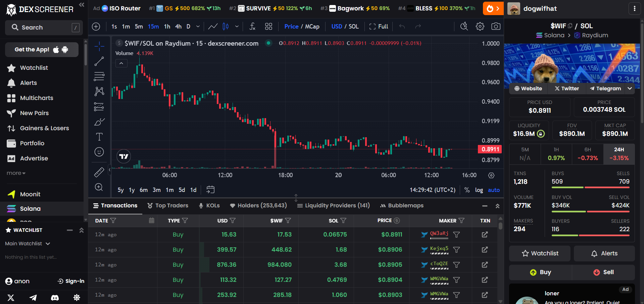644x304 pixels.
Task: Open the three-dot options menu
Action: 634,8
